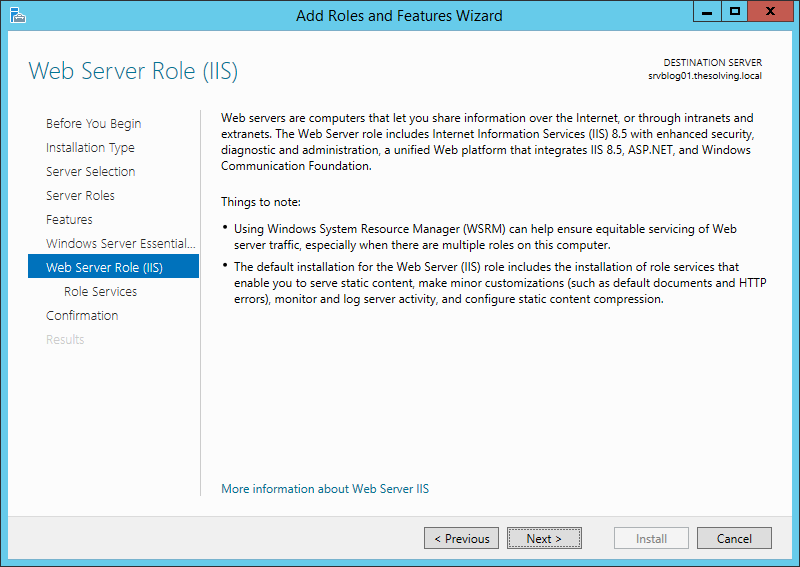Click the wizard icon in the title bar
The width and height of the screenshot is (800, 567).
click(x=17, y=15)
